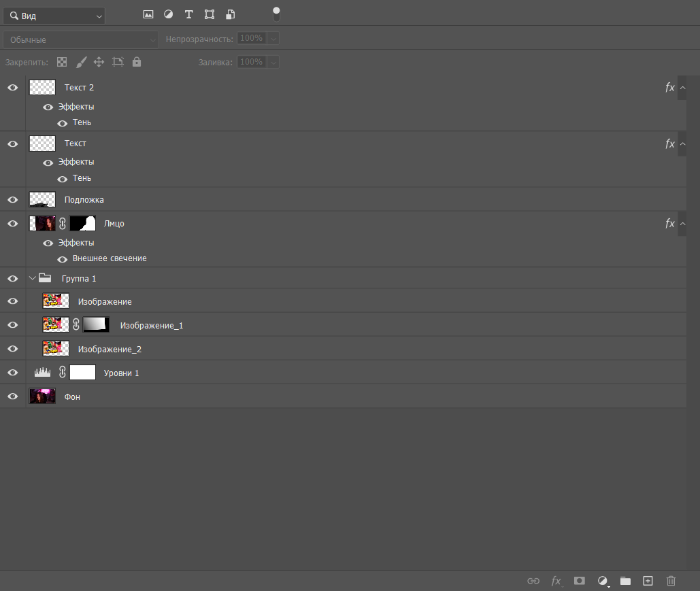Select the Изображение_1 layer name
700x591 pixels.
(152, 325)
